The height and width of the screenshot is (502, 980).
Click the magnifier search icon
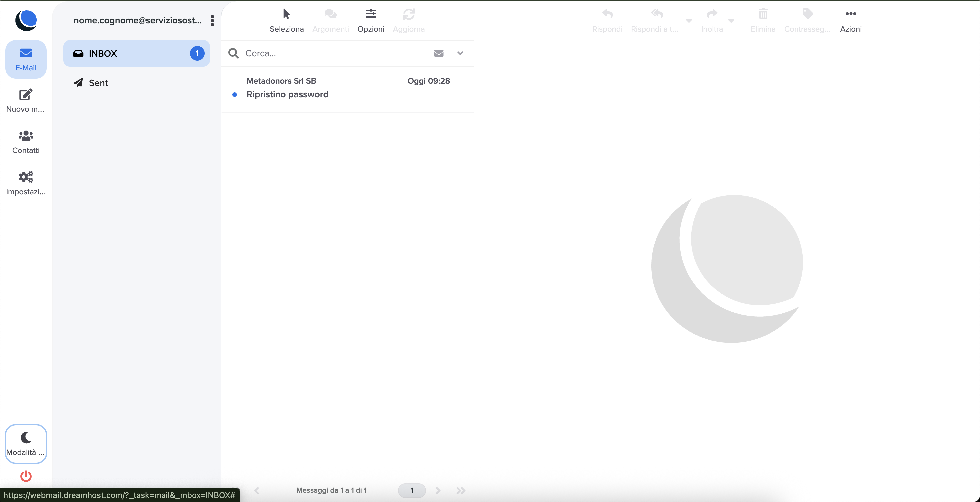tap(234, 53)
